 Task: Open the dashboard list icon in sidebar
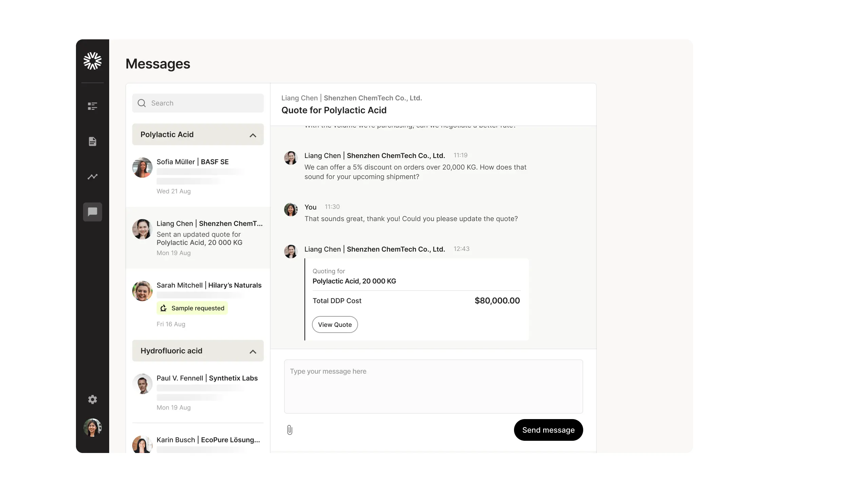point(92,106)
